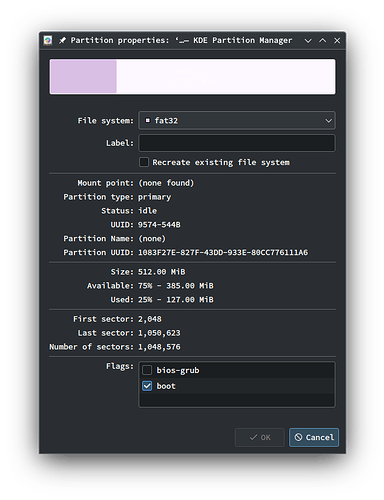Click inside the Label text field

coord(237,143)
